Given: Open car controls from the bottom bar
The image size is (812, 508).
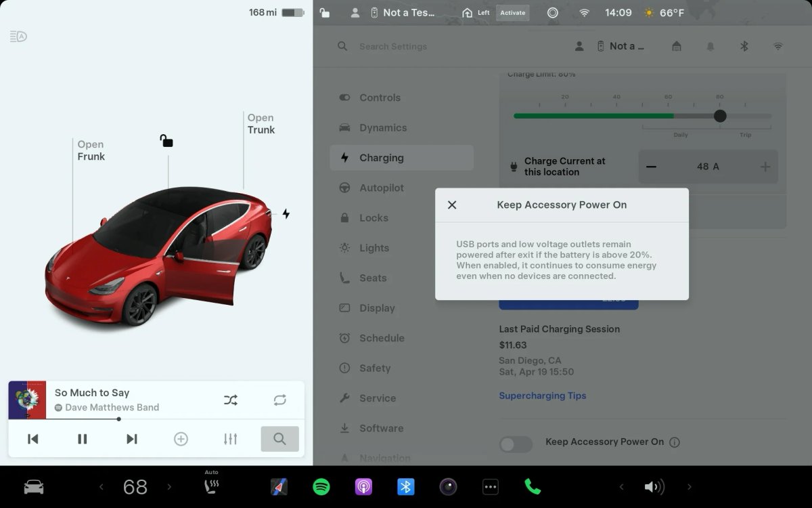Looking at the screenshot, I should pos(34,487).
